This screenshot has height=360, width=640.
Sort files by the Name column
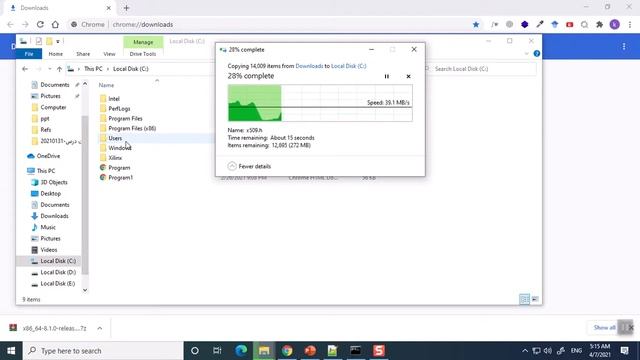[106, 85]
